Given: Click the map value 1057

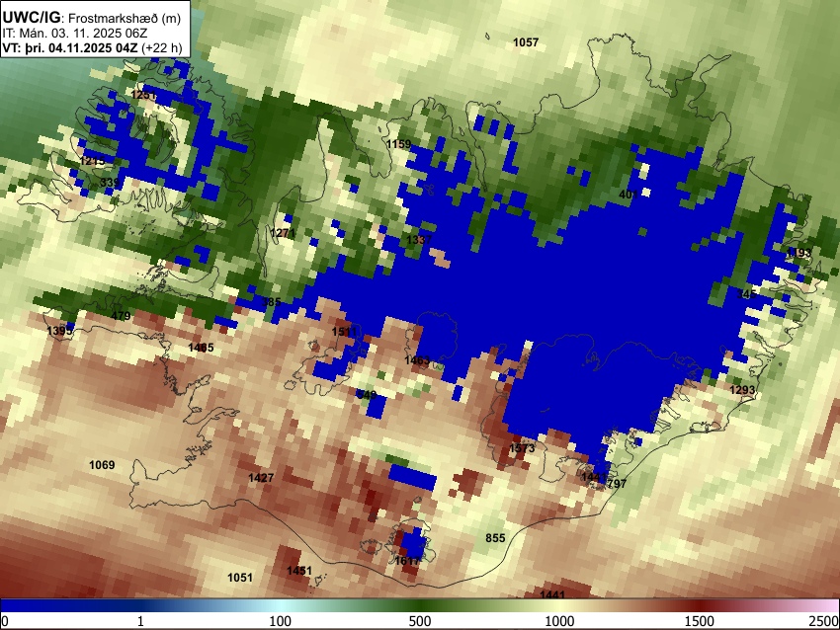Looking at the screenshot, I should click(x=526, y=42).
